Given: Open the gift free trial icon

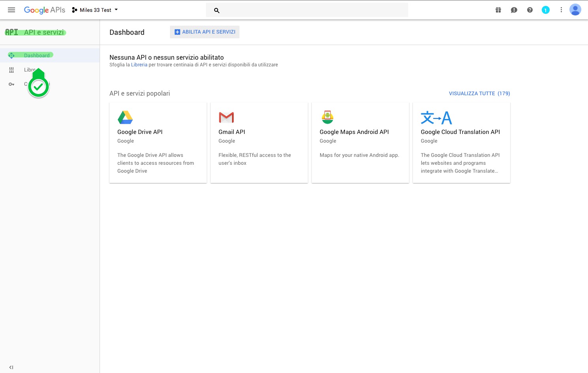Looking at the screenshot, I should pyautogui.click(x=498, y=10).
